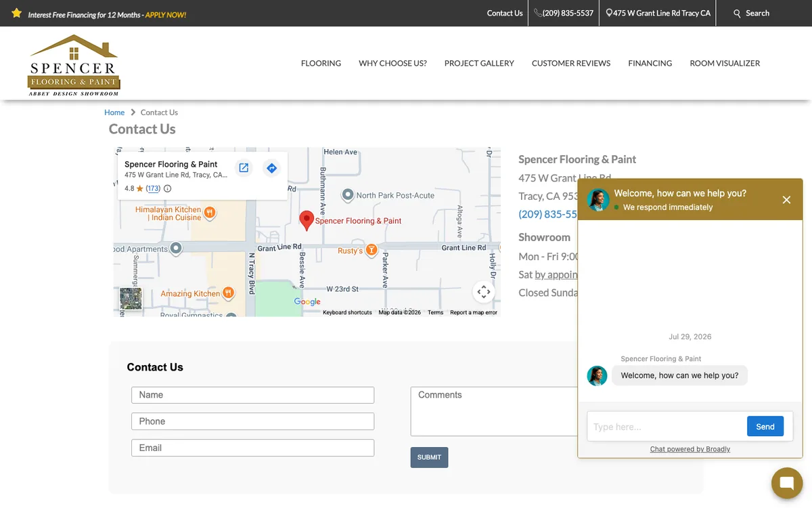Click the Email input field
This screenshot has height=508, width=812.
point(252,448)
